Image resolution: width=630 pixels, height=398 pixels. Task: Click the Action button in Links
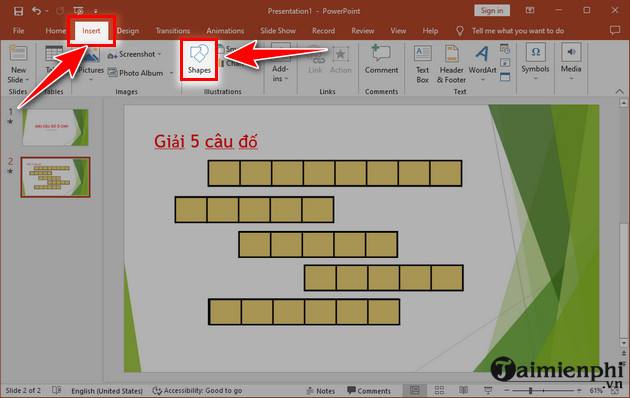[340, 60]
